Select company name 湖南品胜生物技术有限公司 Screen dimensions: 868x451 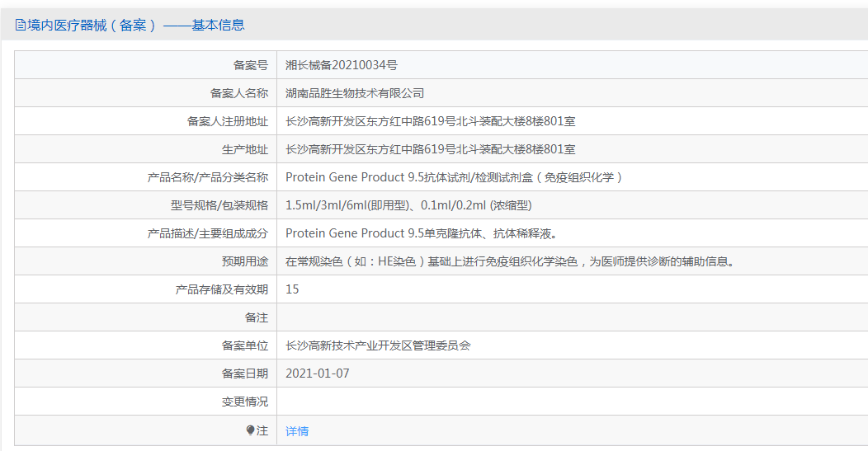tap(355, 93)
